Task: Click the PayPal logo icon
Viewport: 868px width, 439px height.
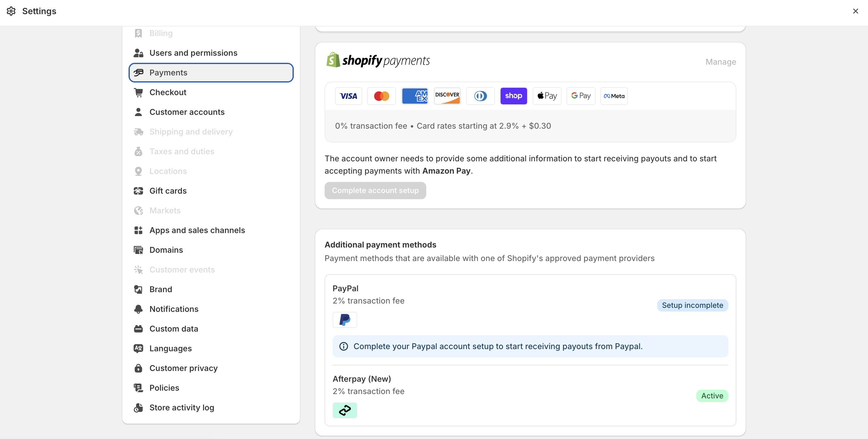Action: click(344, 320)
